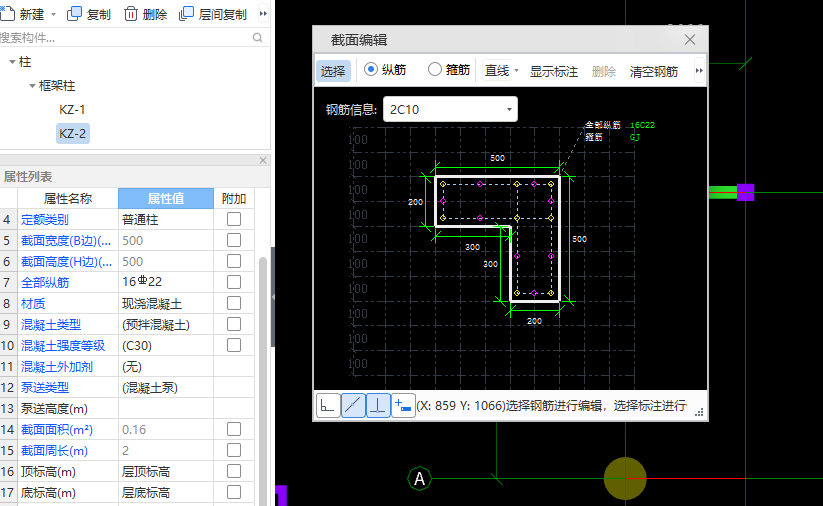The height and width of the screenshot is (506, 823).
Task: Select KZ-1 in the component tree
Action: pos(72,110)
